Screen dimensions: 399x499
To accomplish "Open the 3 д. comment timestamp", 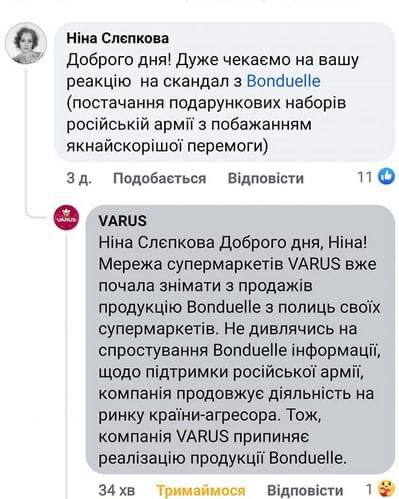I will click(x=79, y=178).
